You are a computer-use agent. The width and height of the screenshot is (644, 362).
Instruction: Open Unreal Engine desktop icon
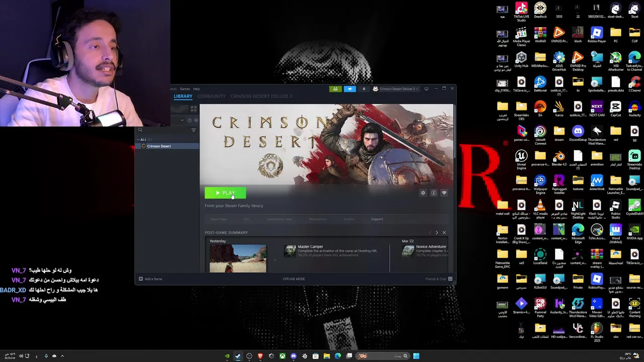pyautogui.click(x=521, y=160)
